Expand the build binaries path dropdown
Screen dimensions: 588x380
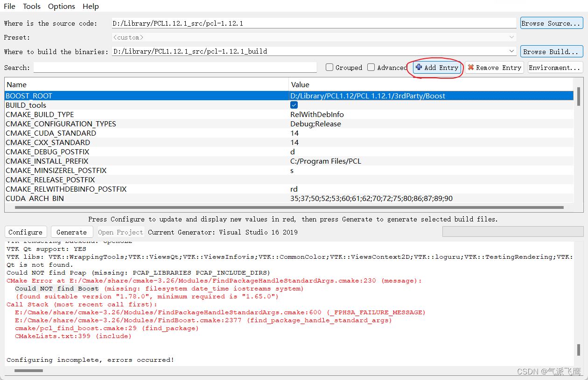[511, 51]
